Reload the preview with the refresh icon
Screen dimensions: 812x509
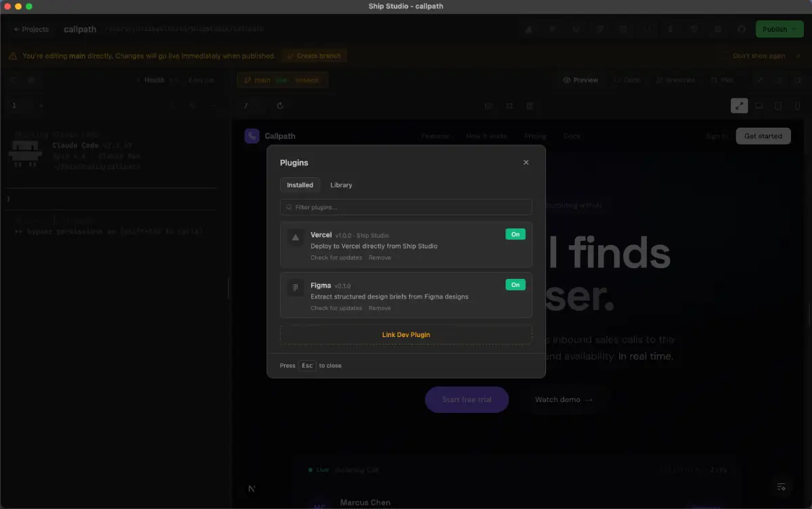pos(280,106)
